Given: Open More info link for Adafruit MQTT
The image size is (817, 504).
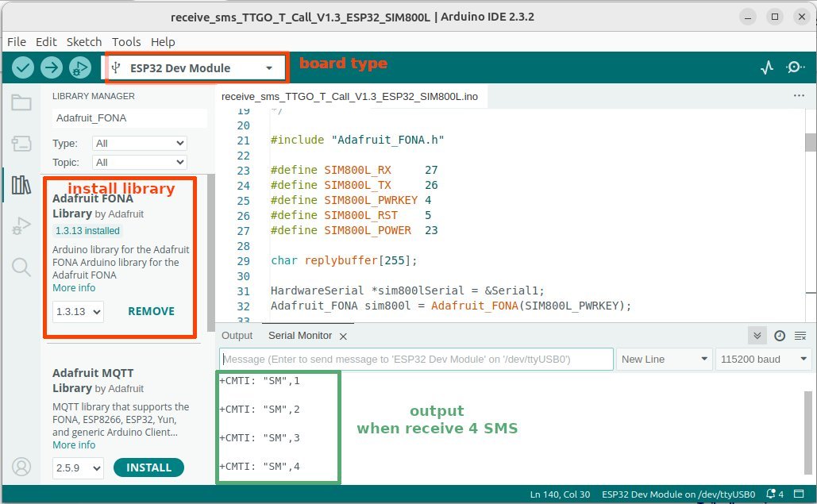Looking at the screenshot, I should (x=74, y=445).
